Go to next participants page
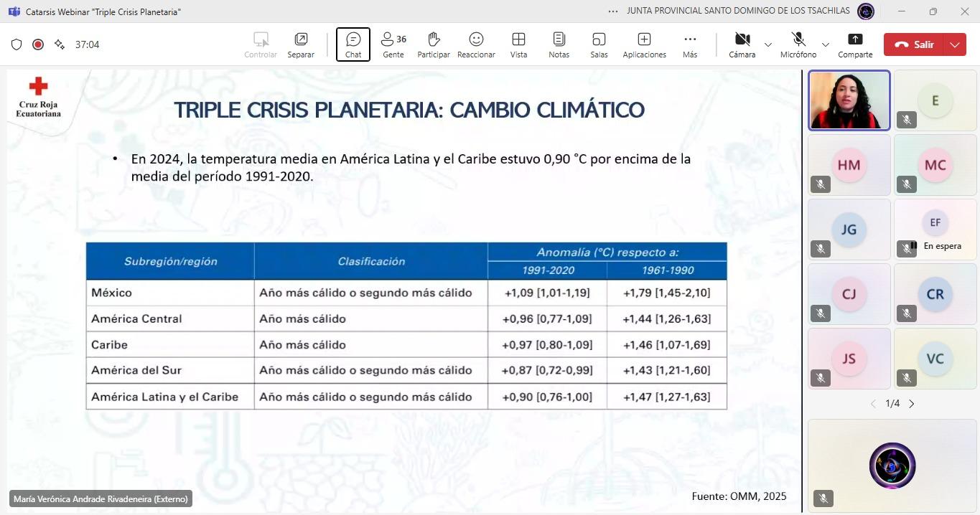This screenshot has height=515, width=980. click(x=912, y=404)
